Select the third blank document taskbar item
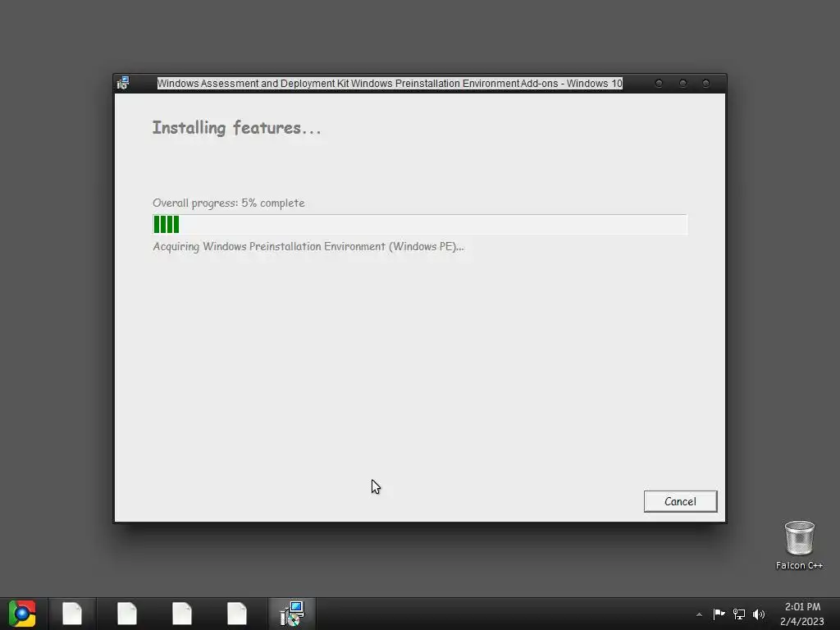 (x=182, y=614)
